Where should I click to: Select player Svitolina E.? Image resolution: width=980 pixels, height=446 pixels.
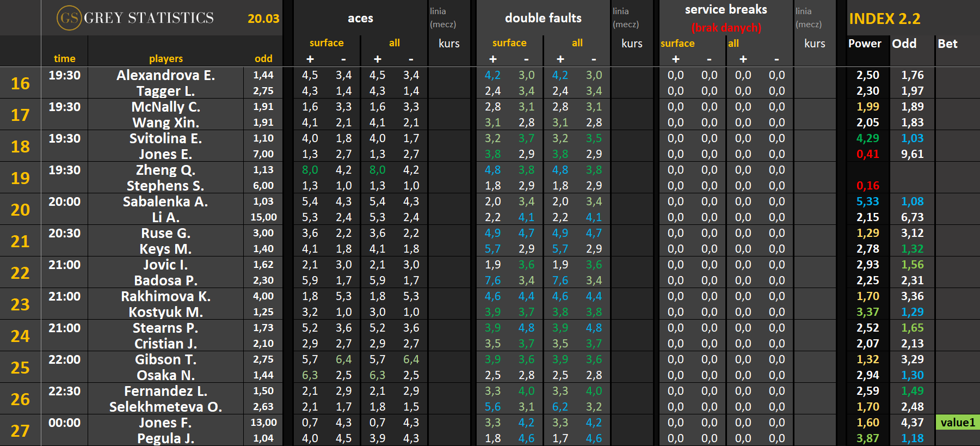[165, 138]
